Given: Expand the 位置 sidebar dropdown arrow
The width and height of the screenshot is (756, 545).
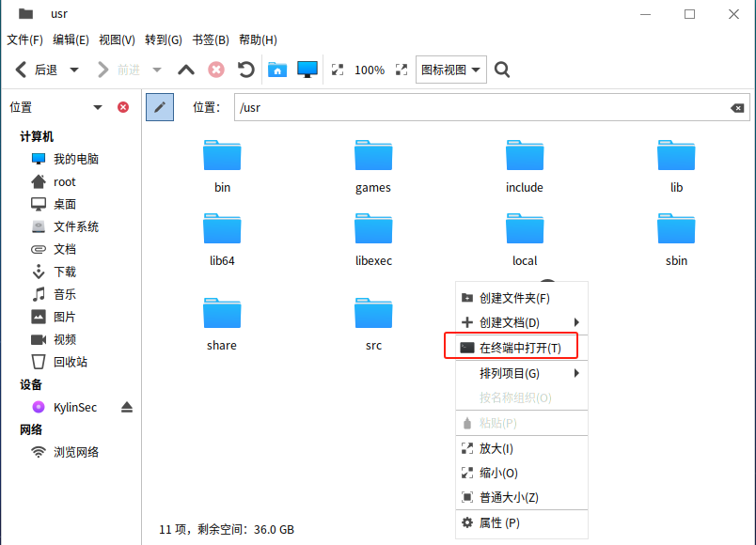Looking at the screenshot, I should tap(98, 107).
